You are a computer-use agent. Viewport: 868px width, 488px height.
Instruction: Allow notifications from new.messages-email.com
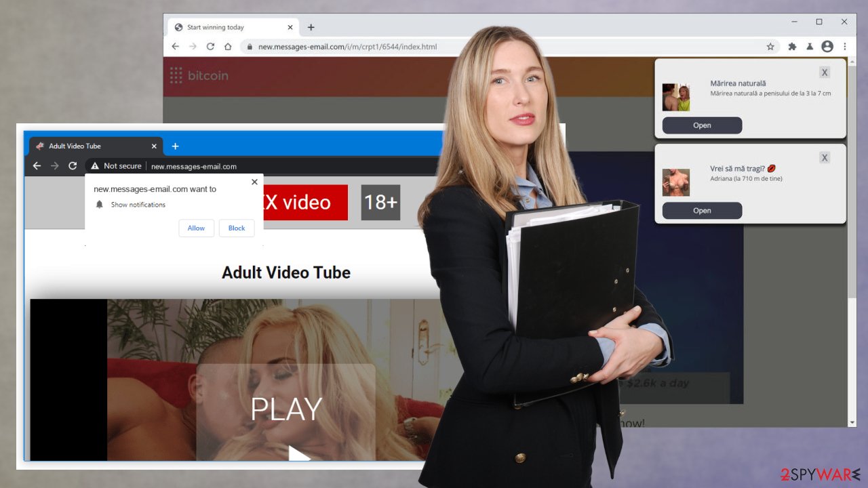click(196, 228)
